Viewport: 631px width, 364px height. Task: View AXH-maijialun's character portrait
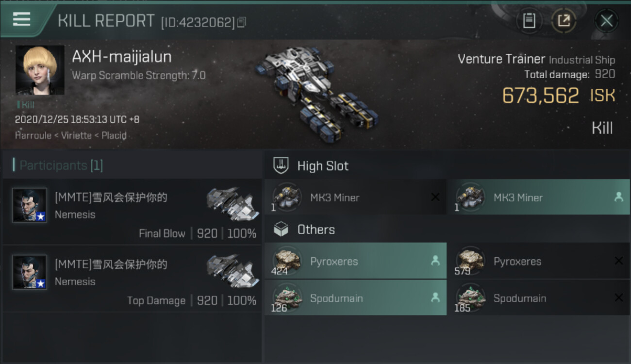pos(40,70)
